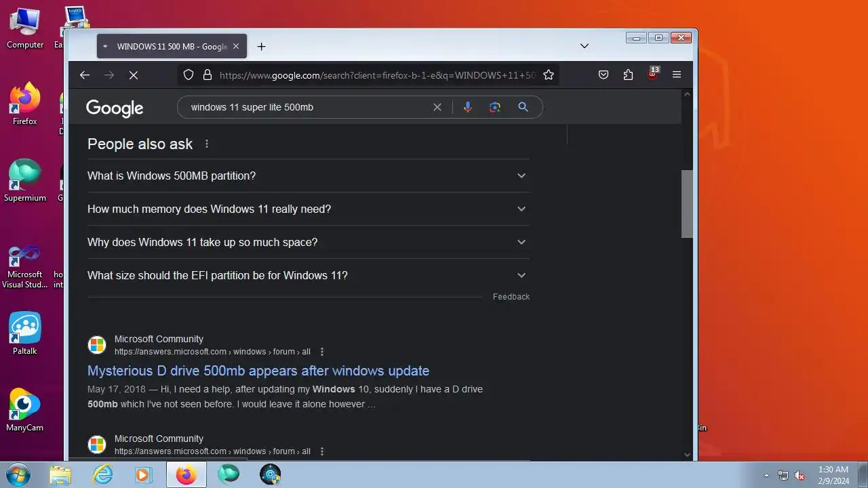Screen dimensions: 868x488
Task: Open network status tray icon
Action: click(783, 475)
